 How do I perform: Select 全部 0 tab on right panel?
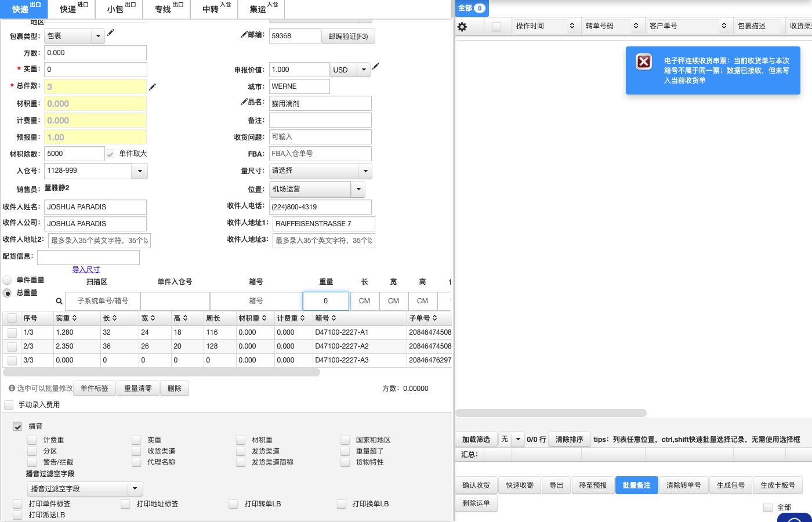coord(472,8)
